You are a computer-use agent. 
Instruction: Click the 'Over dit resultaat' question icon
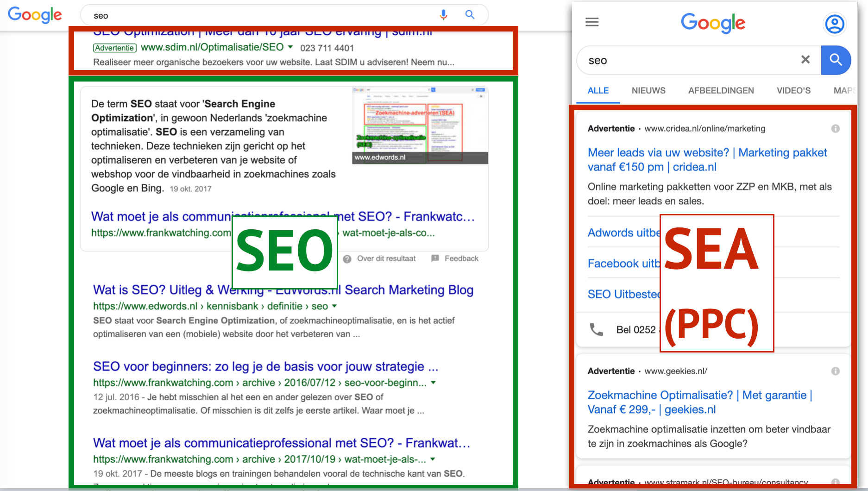coord(347,259)
